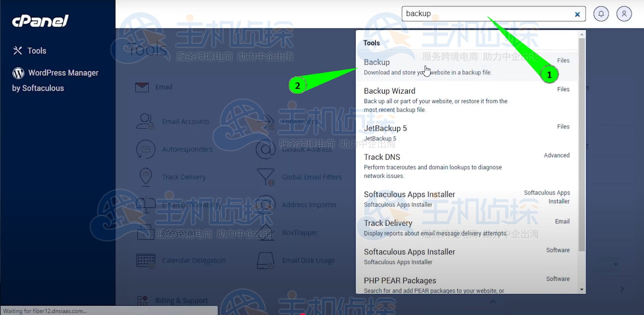Click the search results scrollbar thumb
This screenshot has width=644, height=315.
[x=582, y=145]
